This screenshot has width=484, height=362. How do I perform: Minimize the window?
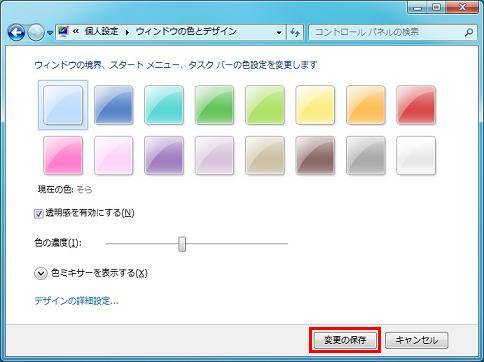coord(418,8)
